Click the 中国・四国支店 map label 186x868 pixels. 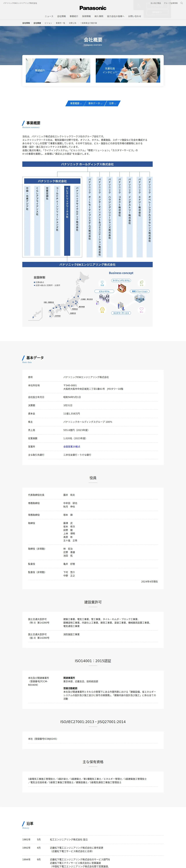tap(49, 302)
